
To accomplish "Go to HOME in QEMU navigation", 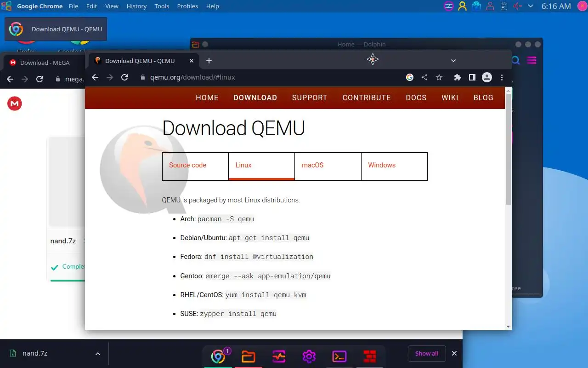I will [207, 98].
